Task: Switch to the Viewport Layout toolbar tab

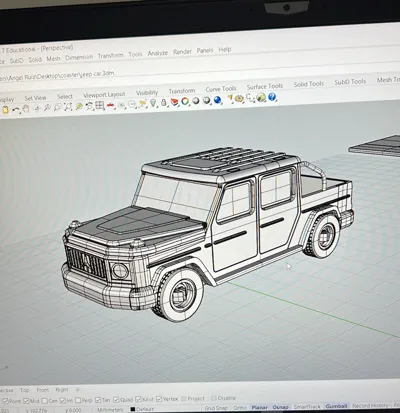Action: click(104, 95)
